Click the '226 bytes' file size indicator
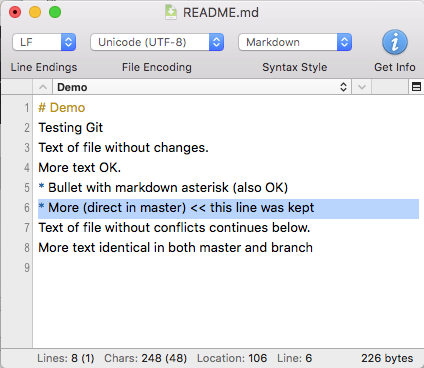424x368 pixels. tap(387, 358)
